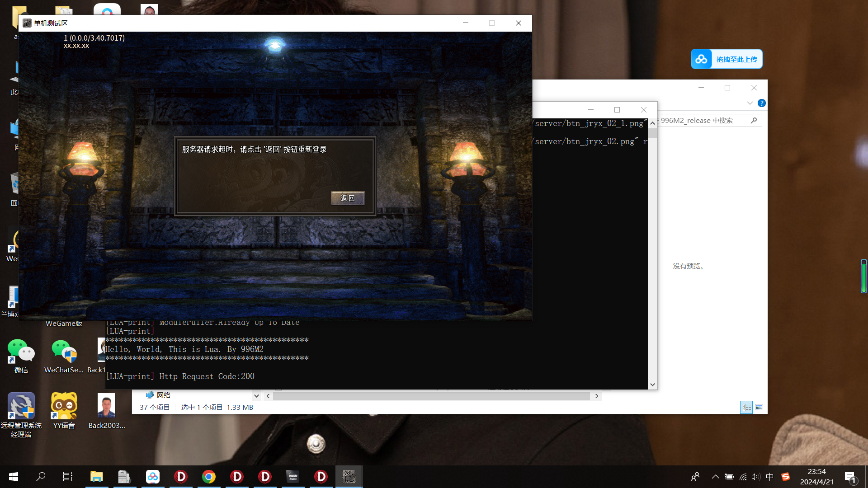Click the blue help icon in File Explorer
Viewport: 868px width, 488px height.
coord(761,103)
